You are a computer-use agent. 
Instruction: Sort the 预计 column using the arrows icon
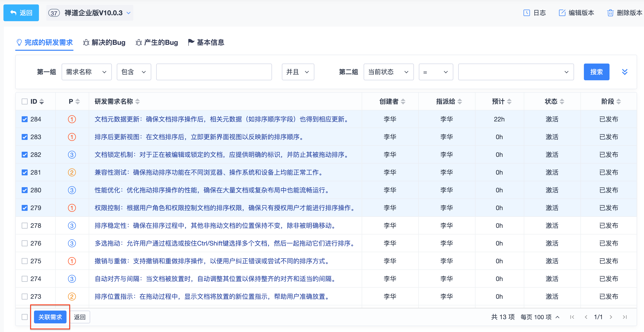point(509,101)
